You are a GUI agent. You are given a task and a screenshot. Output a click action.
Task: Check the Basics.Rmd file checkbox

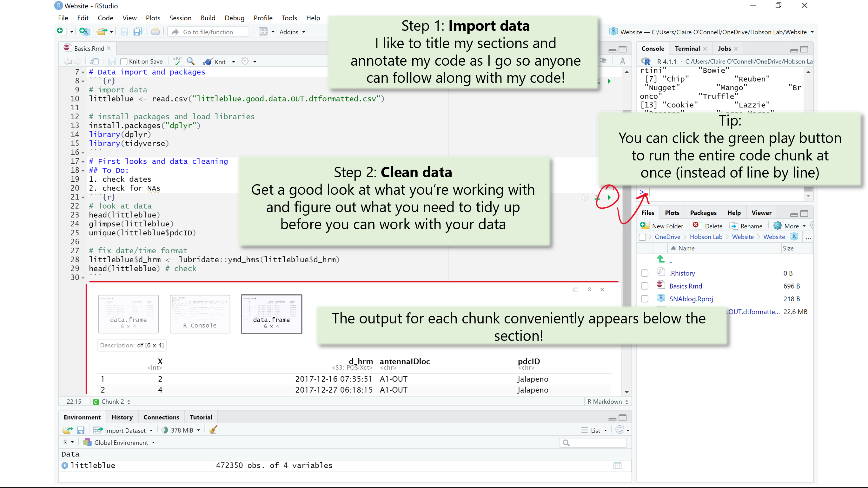(645, 286)
